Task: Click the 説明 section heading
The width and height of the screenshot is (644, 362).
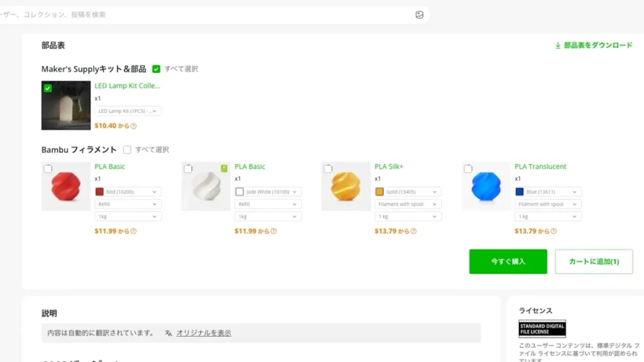Action: click(49, 313)
